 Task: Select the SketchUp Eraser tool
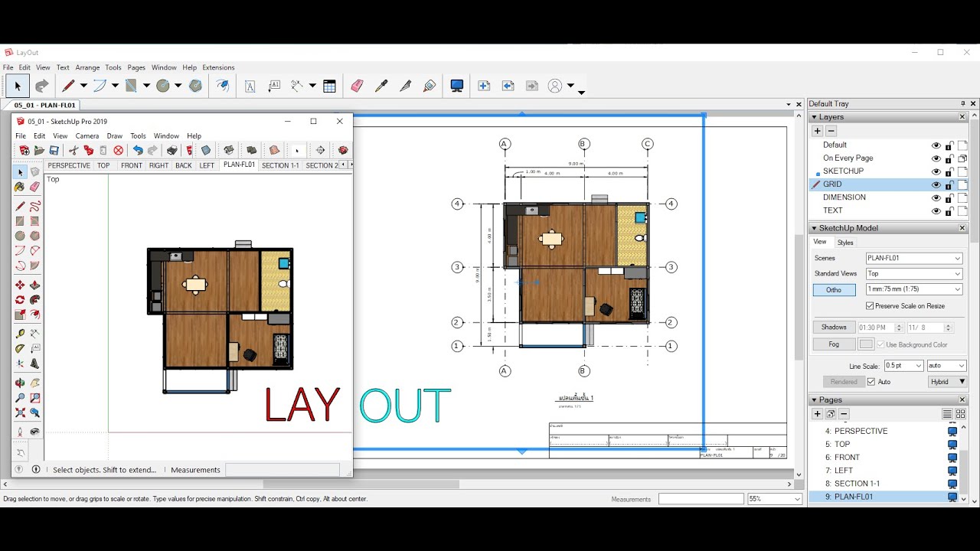[x=34, y=187]
